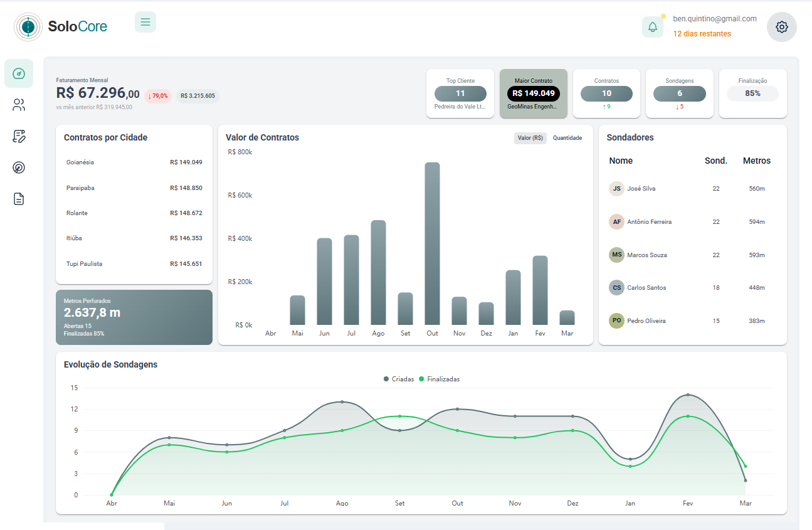Screen dimensions: 812x530
Task: Collapse the sidebar with the hamburger button
Action: coord(145,22)
